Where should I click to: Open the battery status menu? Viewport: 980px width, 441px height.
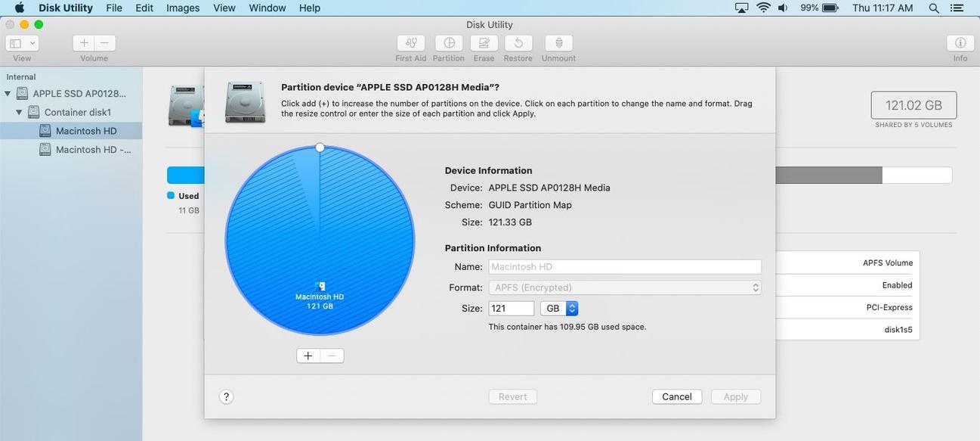point(820,8)
